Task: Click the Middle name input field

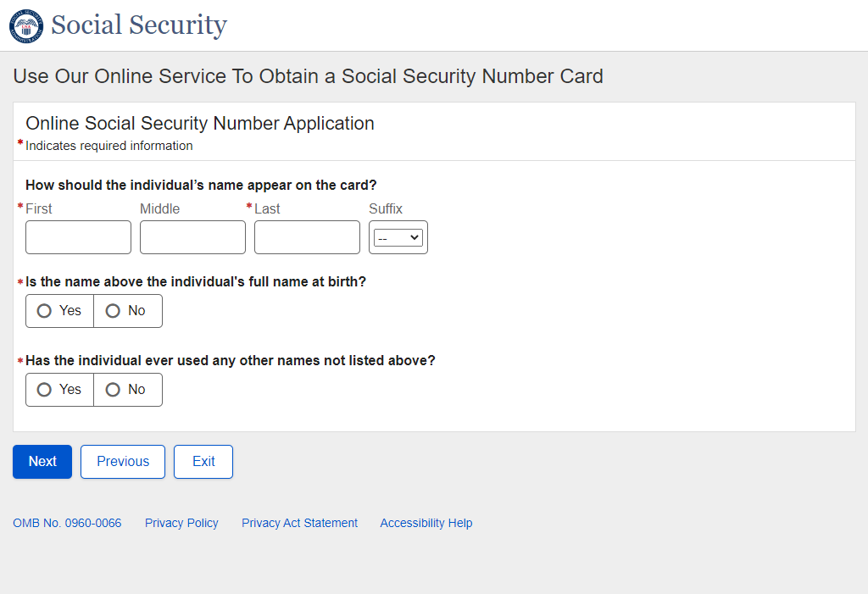Action: (192, 237)
